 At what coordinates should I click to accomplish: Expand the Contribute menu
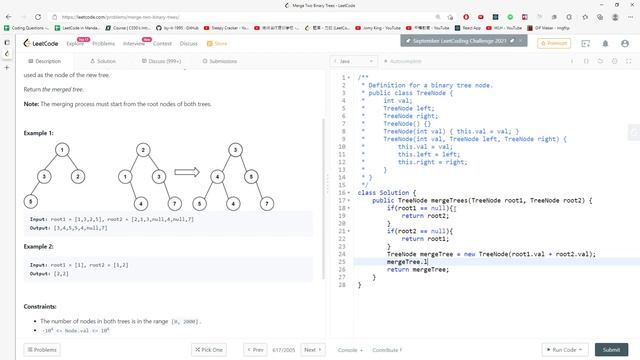click(387, 350)
